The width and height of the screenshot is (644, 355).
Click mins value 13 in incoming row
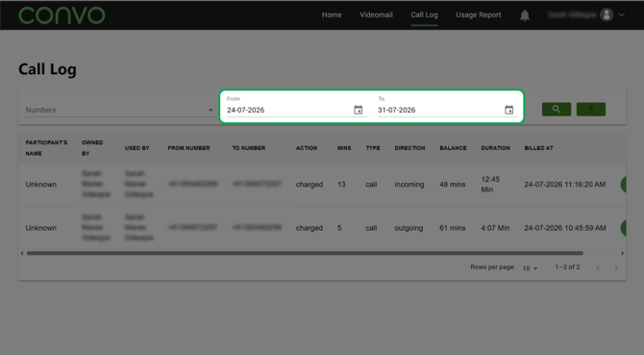pos(341,185)
